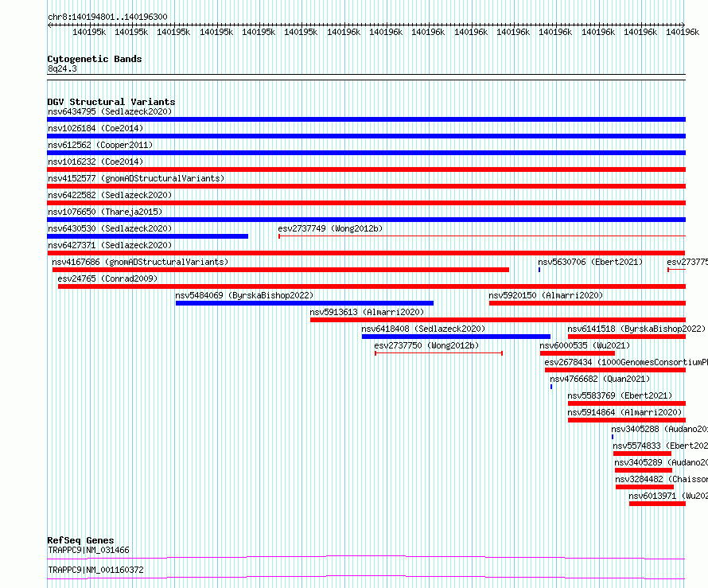Click the blue bar of nsv6430530
The height and width of the screenshot is (588, 708).
(x=148, y=236)
